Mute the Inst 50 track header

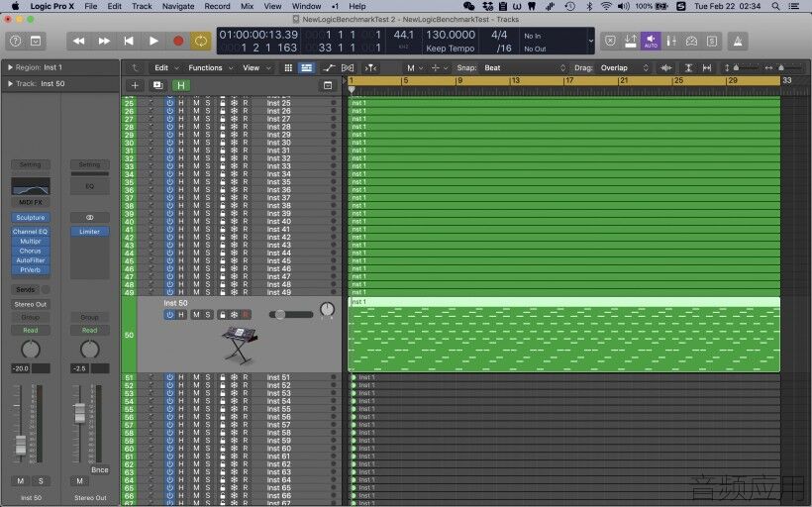pos(196,314)
